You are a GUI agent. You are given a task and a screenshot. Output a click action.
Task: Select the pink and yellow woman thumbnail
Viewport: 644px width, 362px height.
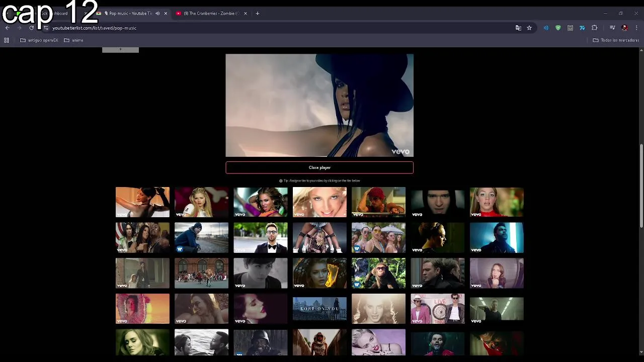pos(142,308)
